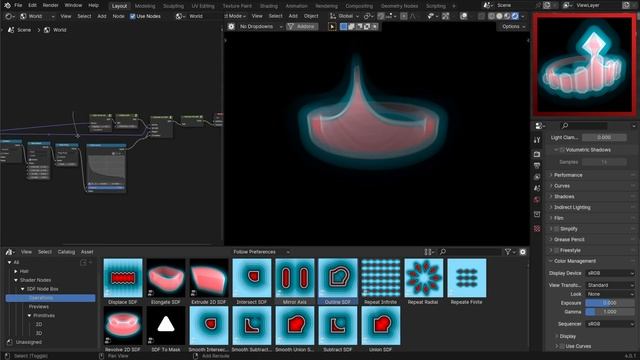
Task: Toggle the Use Nodes checkbox
Action: 133,16
